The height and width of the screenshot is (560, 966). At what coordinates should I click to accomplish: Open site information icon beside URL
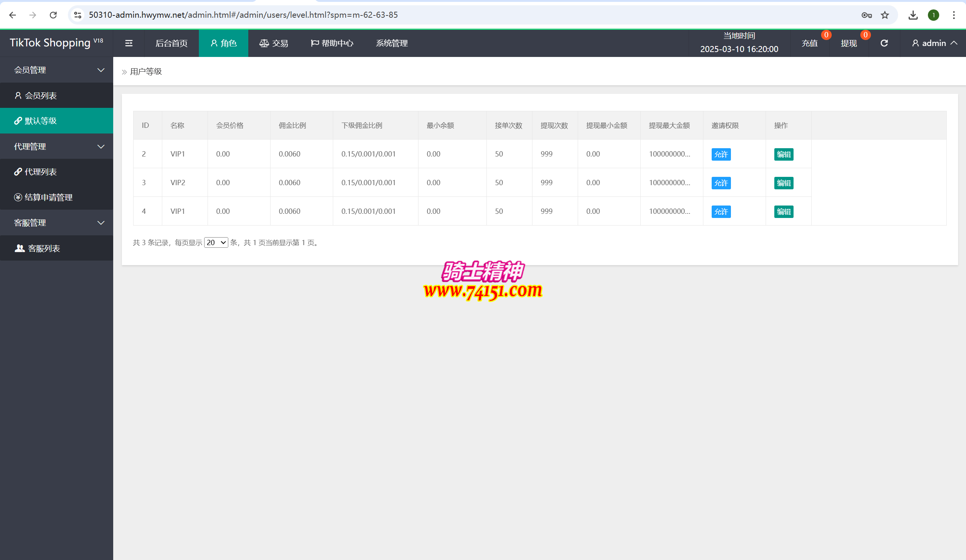[78, 15]
